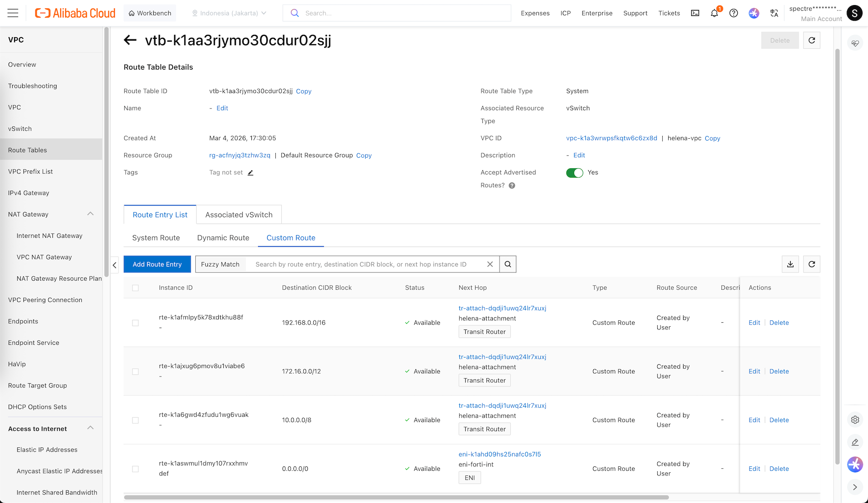
Task: Click the search magnifier in route filter
Action: point(508,264)
